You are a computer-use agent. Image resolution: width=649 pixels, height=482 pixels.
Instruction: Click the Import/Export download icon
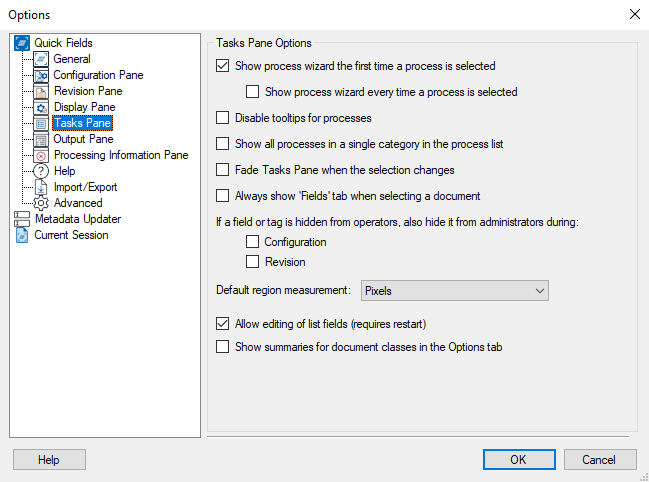click(41, 187)
